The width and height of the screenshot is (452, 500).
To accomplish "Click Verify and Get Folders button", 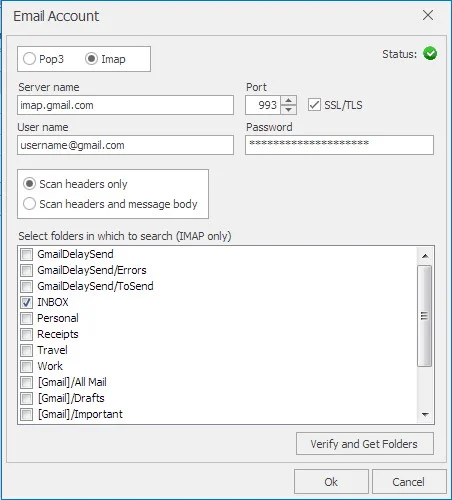I will pyautogui.click(x=365, y=444).
